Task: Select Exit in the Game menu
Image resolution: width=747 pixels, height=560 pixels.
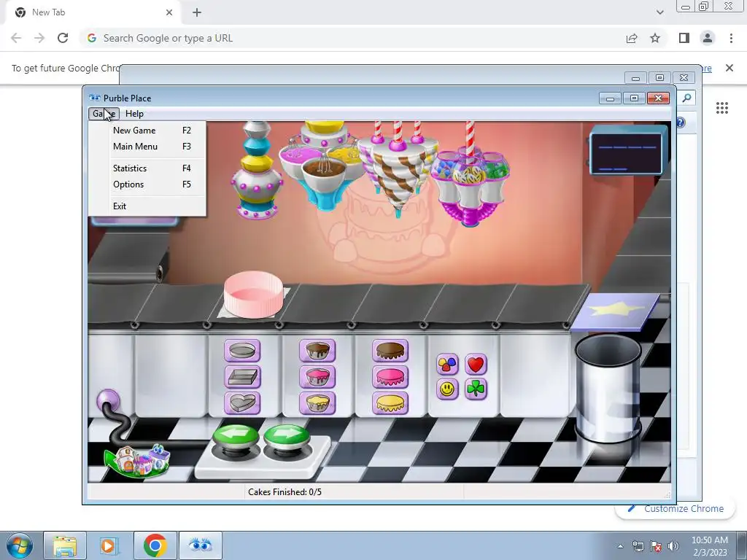Action: pyautogui.click(x=147, y=206)
